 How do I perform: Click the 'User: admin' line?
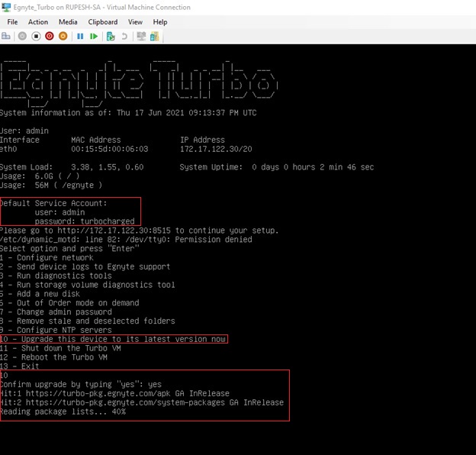[24, 131]
